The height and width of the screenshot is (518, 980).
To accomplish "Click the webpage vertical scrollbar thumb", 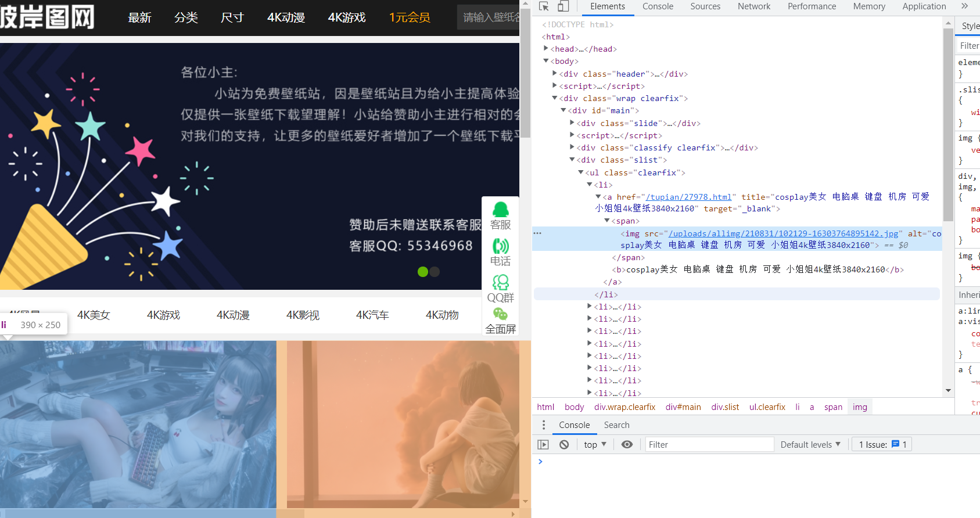I will (526, 74).
